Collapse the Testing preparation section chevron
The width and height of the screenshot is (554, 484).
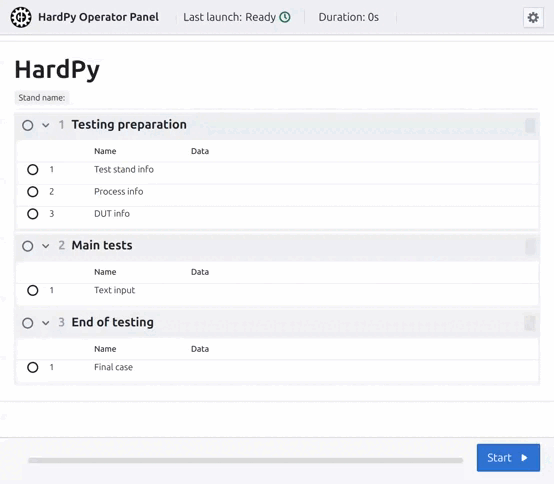46,125
